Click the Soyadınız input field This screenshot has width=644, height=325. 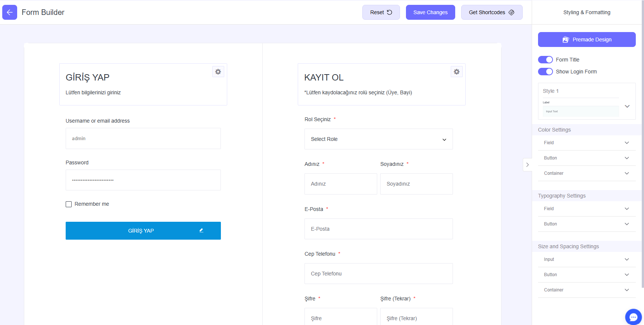(x=416, y=184)
